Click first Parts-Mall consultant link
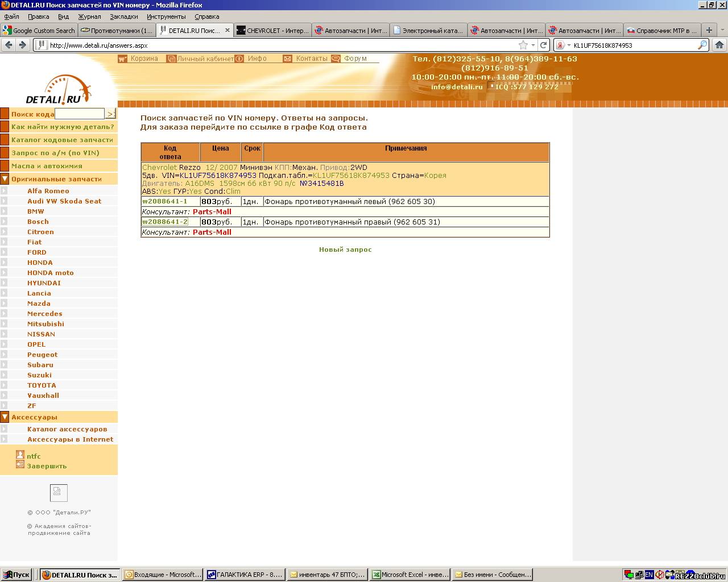Image resolution: width=728 pixels, height=582 pixels. (212, 211)
